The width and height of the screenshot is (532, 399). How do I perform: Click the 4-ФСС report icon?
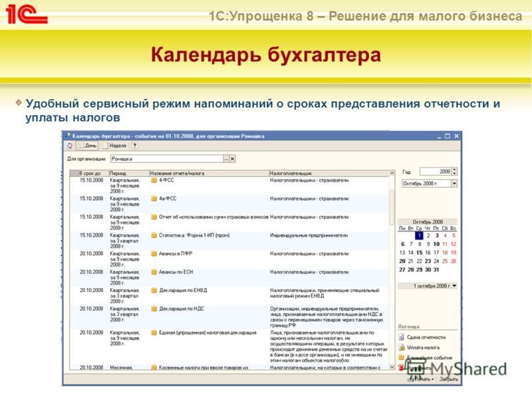click(x=154, y=180)
